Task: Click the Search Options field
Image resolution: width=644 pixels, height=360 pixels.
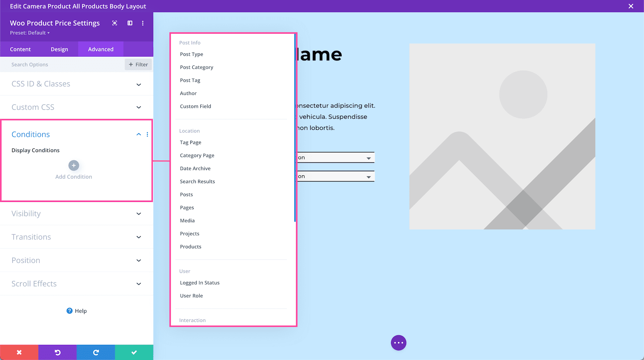Action: coord(62,64)
